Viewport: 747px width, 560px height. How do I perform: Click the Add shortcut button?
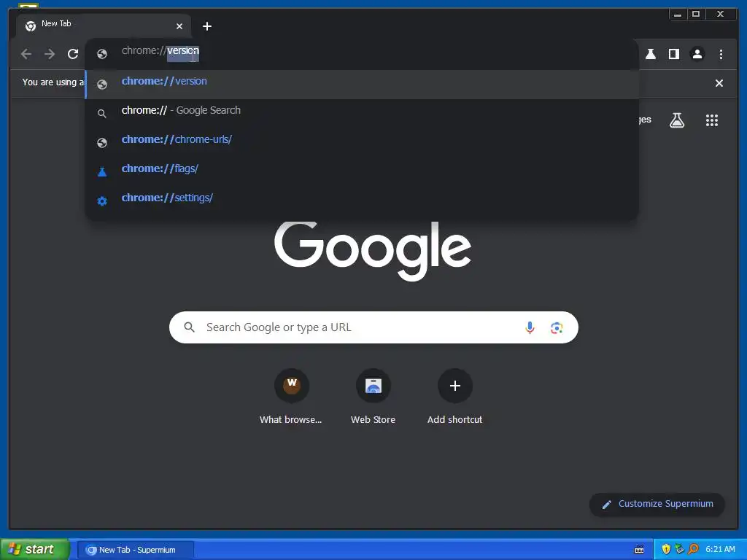[455, 396]
